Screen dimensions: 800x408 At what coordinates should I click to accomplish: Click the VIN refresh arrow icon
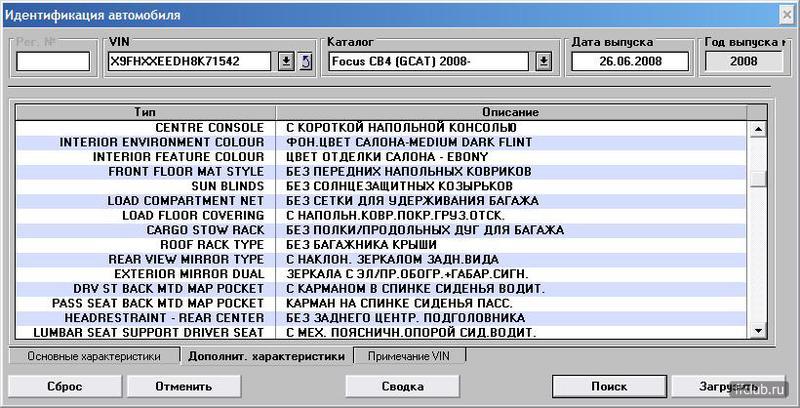[305, 62]
